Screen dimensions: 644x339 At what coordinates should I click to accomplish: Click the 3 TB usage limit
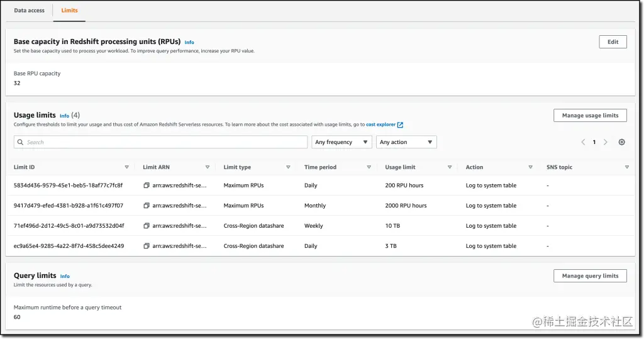point(391,246)
